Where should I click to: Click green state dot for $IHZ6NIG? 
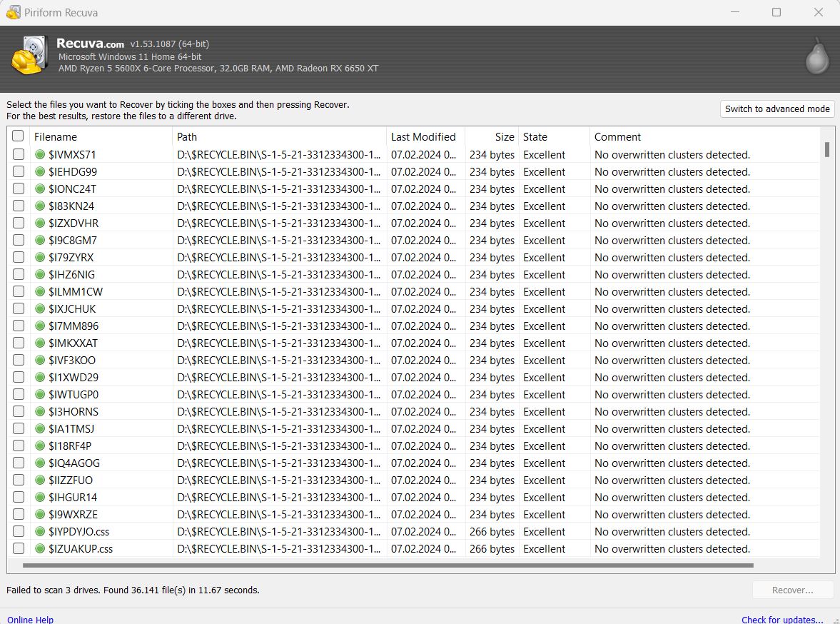40,274
